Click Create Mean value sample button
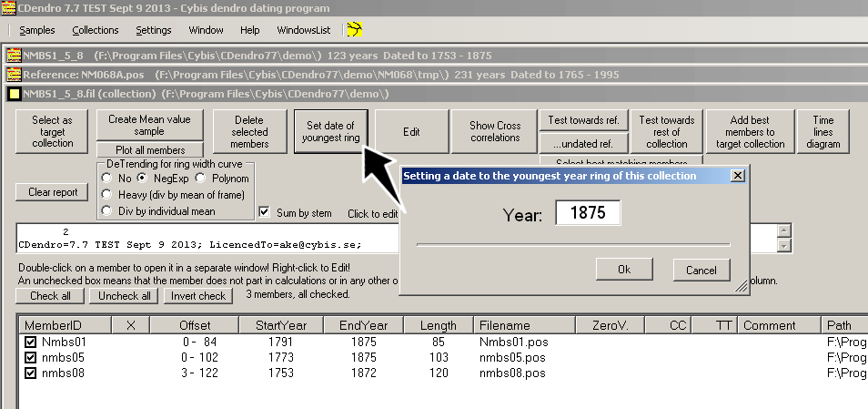This screenshot has height=409, width=868. click(x=149, y=125)
